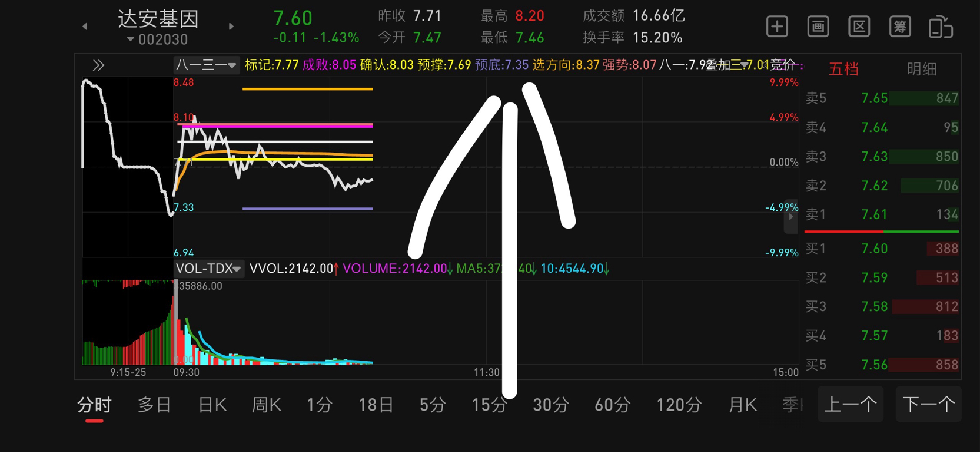Screen dimensions: 980x453
Task: Tap the 换手率 15.20% value
Action: 657,38
